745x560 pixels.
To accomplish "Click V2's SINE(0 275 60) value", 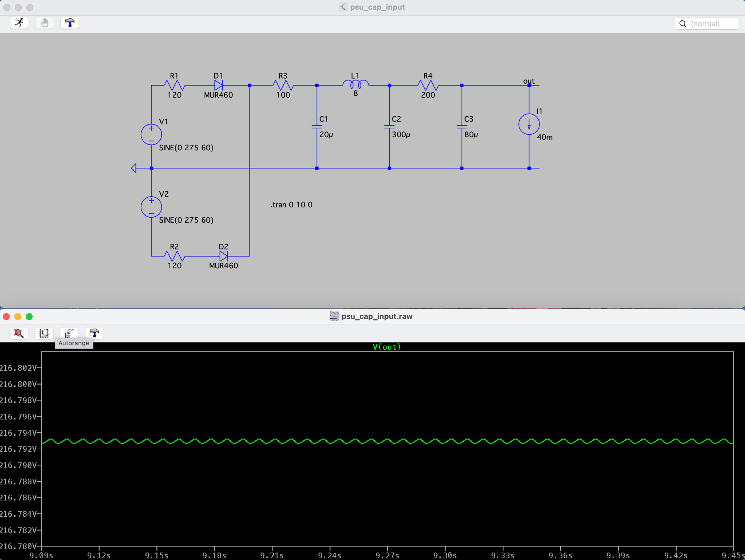I will tap(186, 220).
